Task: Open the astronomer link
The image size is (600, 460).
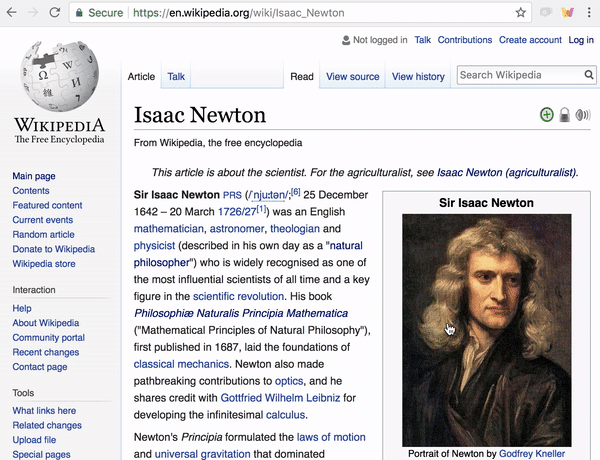Action: (237, 228)
